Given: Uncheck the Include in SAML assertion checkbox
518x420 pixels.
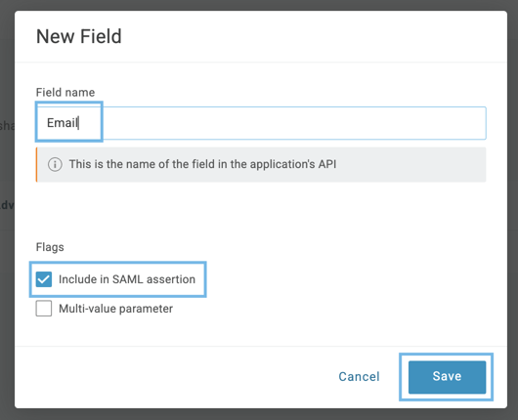Looking at the screenshot, I should [x=44, y=279].
